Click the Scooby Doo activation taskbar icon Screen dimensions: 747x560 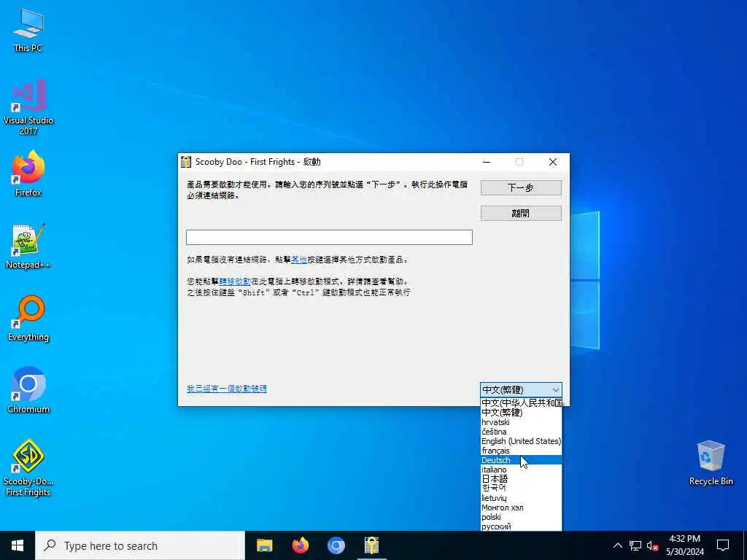[371, 545]
